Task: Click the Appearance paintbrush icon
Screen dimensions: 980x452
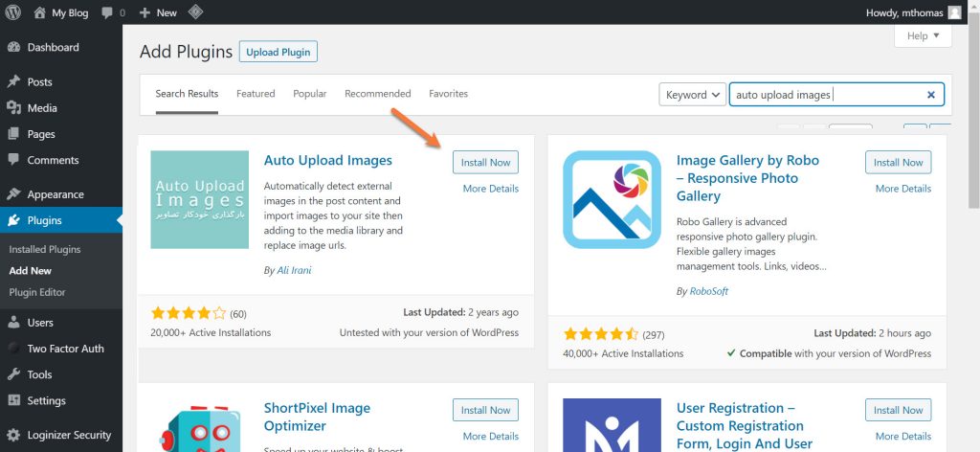Action: [13, 194]
